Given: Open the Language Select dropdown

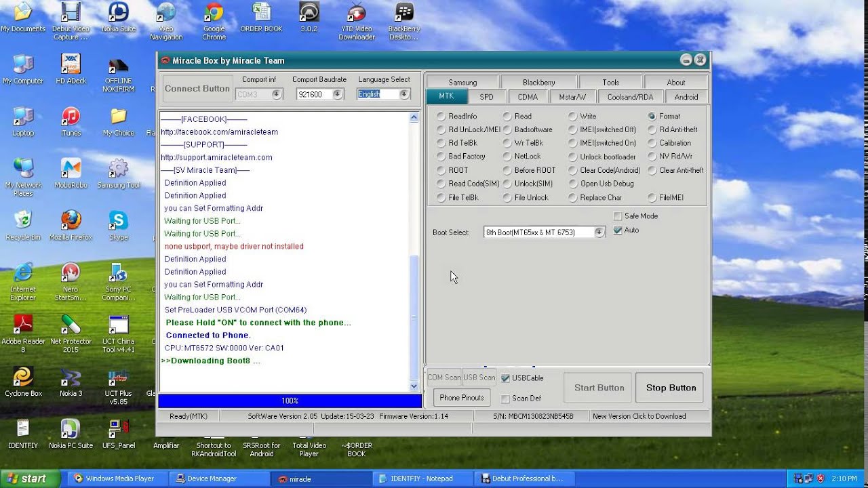Looking at the screenshot, I should click(x=405, y=94).
